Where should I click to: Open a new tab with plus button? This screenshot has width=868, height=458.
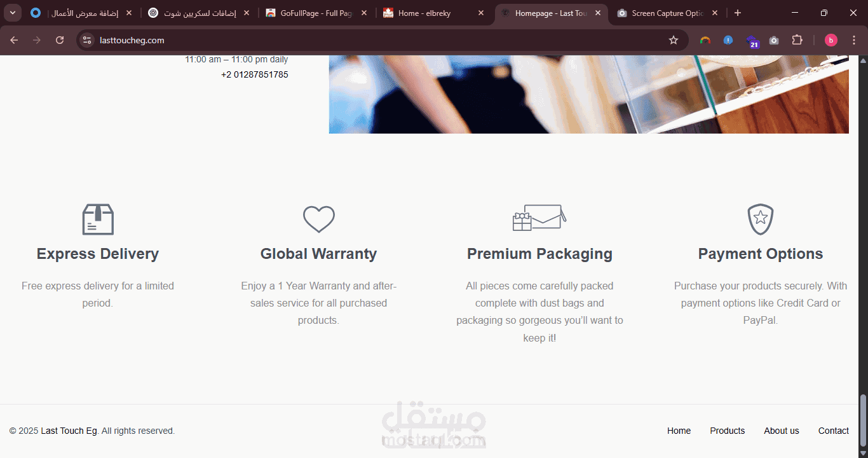[737, 13]
